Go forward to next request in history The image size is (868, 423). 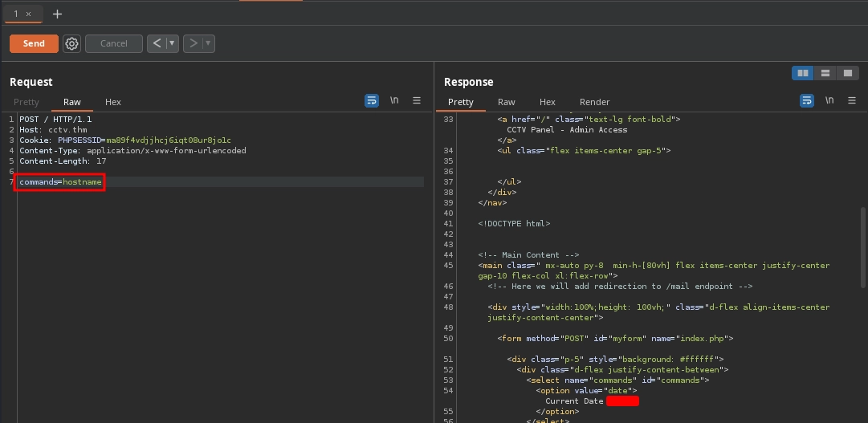[193, 43]
